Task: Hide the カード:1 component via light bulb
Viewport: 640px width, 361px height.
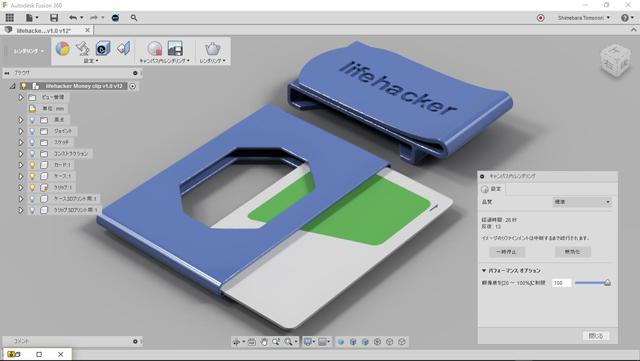Action: (x=32, y=165)
